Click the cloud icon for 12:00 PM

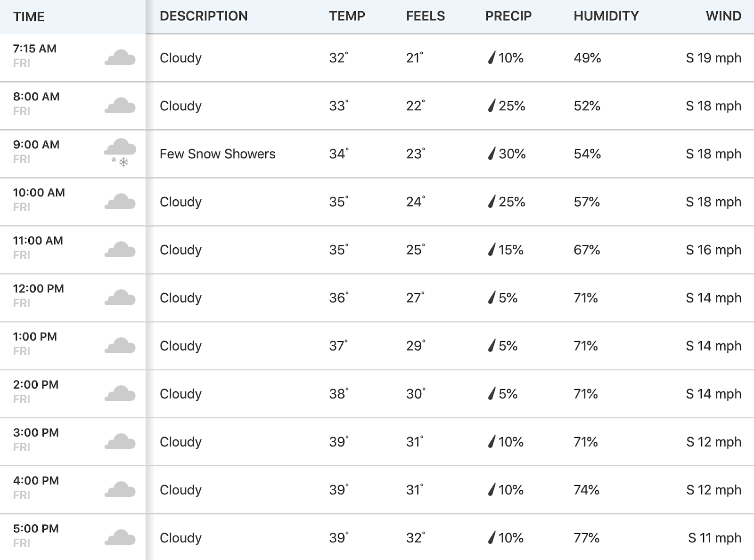(120, 298)
